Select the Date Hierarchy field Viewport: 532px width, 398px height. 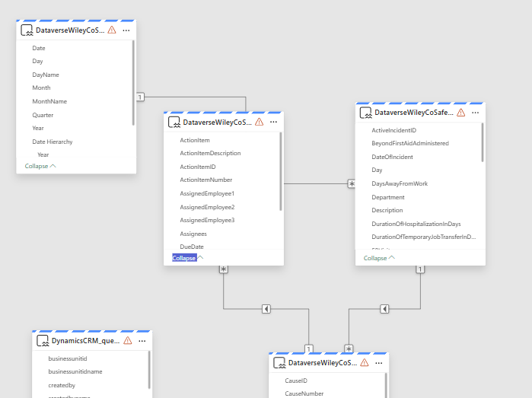53,142
